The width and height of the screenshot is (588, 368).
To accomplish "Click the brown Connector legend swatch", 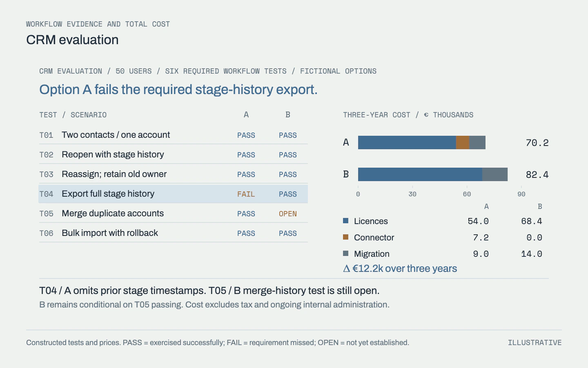I will pos(346,237).
